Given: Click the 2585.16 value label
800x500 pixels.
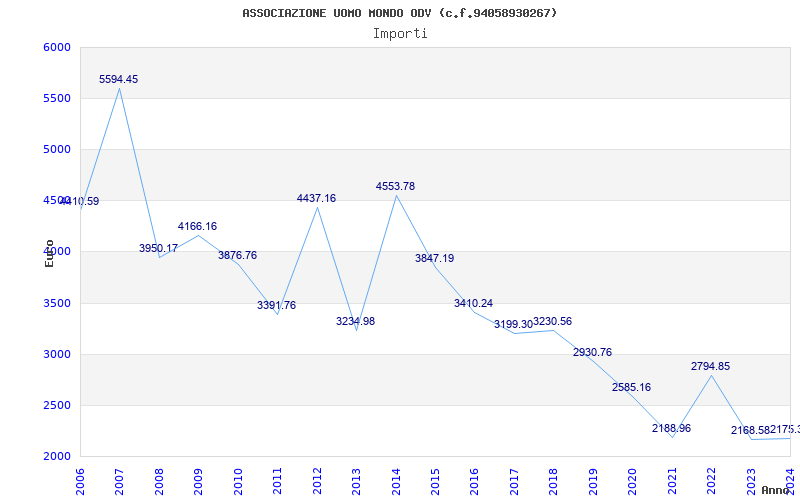Looking at the screenshot, I should point(632,388).
